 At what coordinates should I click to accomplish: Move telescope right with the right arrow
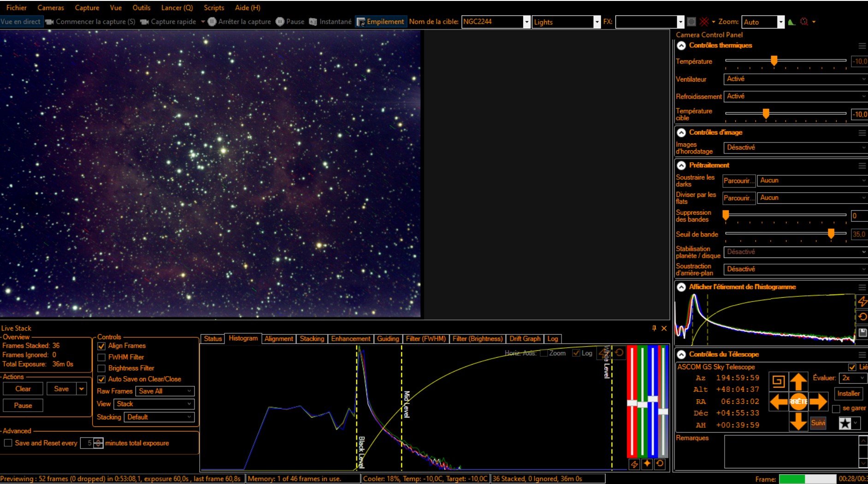pyautogui.click(x=818, y=401)
